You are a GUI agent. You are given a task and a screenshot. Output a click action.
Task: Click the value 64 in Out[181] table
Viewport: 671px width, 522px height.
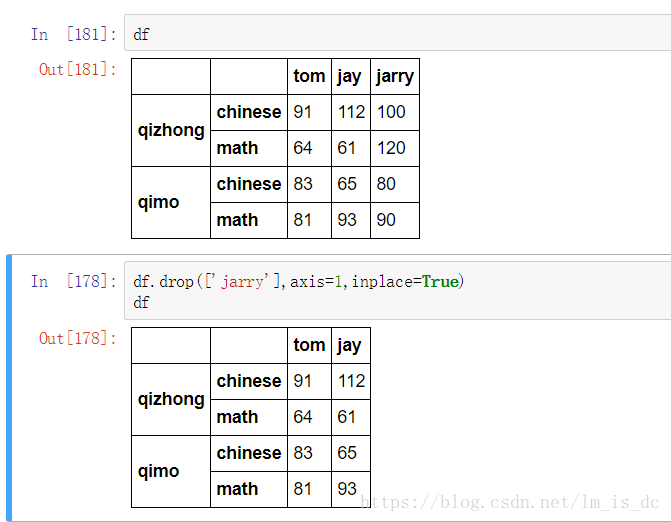pos(309,148)
